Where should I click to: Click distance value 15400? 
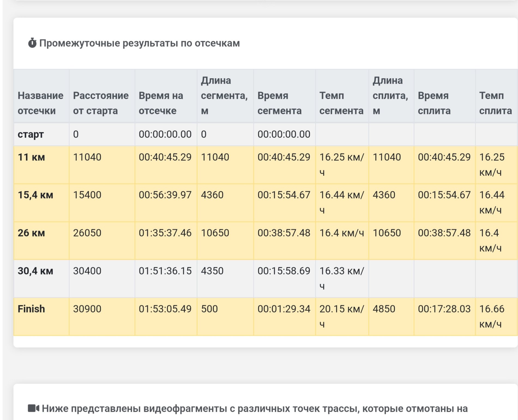87,195
